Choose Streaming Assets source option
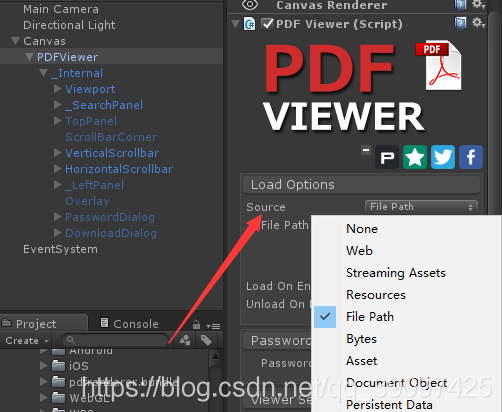This screenshot has height=412, width=502. click(406, 273)
